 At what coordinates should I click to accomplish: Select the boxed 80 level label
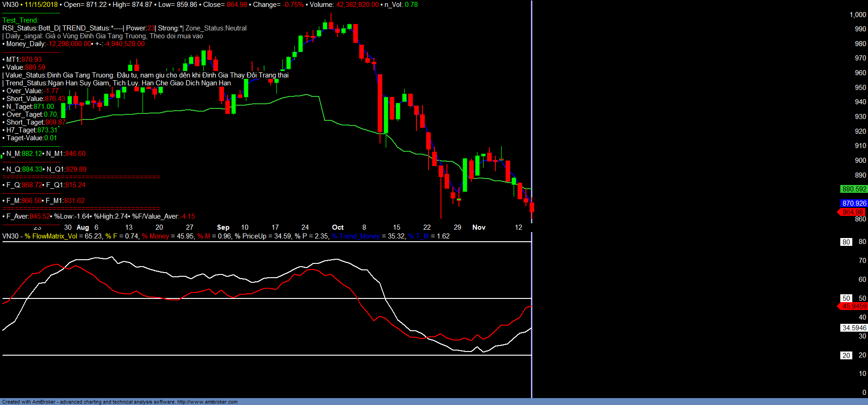[846, 242]
